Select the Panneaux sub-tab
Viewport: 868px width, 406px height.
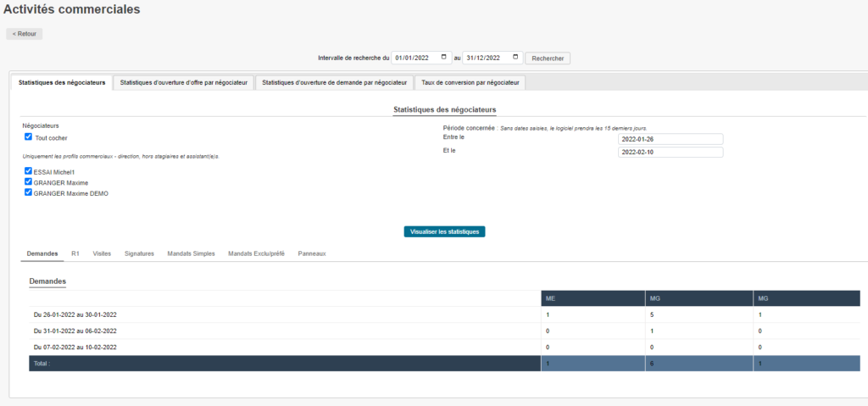pos(312,253)
